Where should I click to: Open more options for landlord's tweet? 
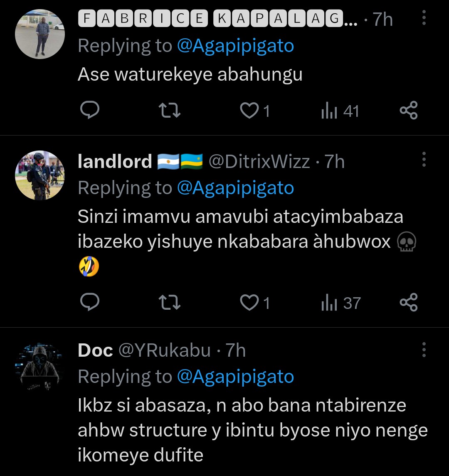coord(424,159)
